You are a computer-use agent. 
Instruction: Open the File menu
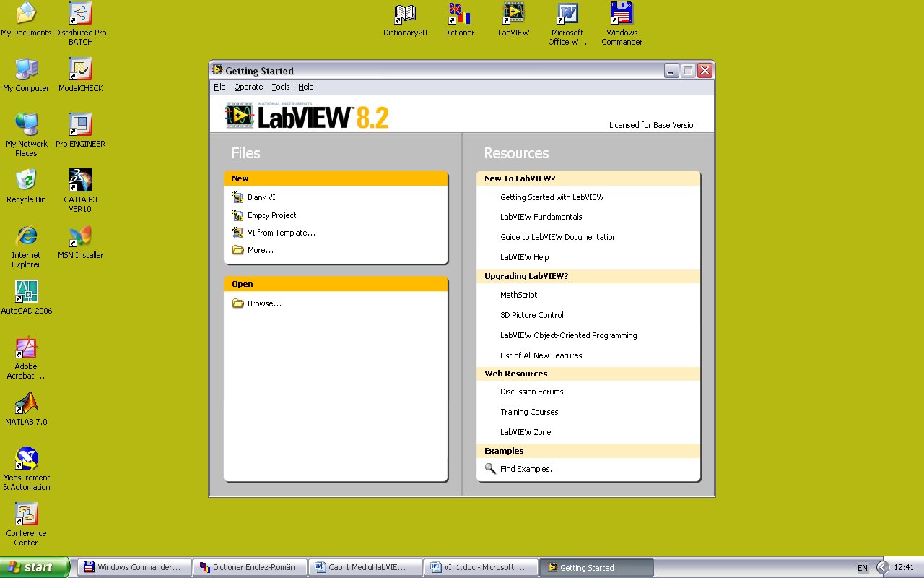[219, 87]
